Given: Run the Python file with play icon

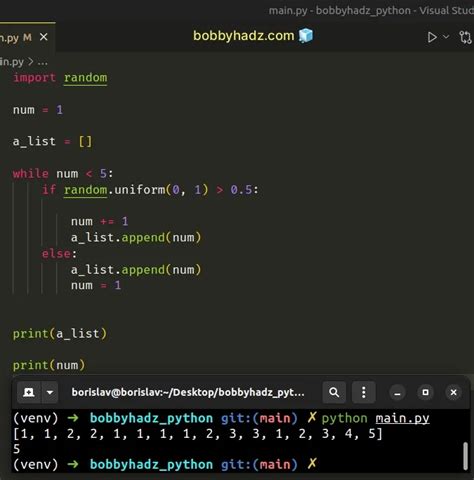Looking at the screenshot, I should pos(432,37).
